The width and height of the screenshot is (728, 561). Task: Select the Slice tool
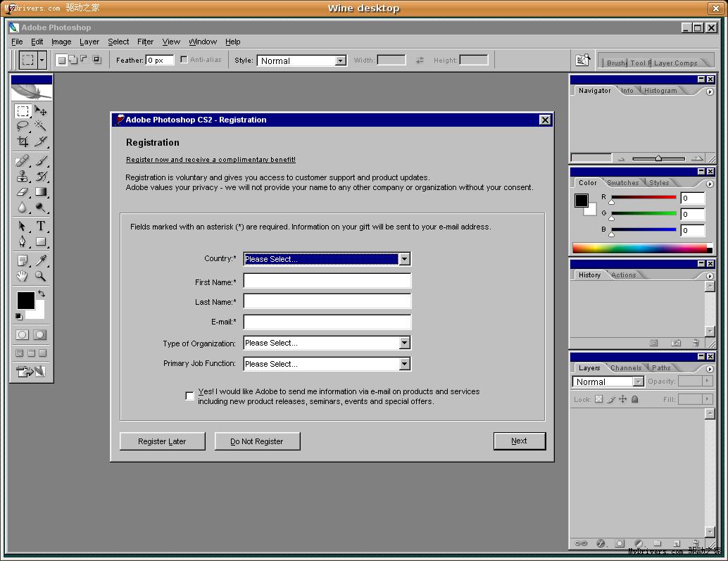point(40,141)
